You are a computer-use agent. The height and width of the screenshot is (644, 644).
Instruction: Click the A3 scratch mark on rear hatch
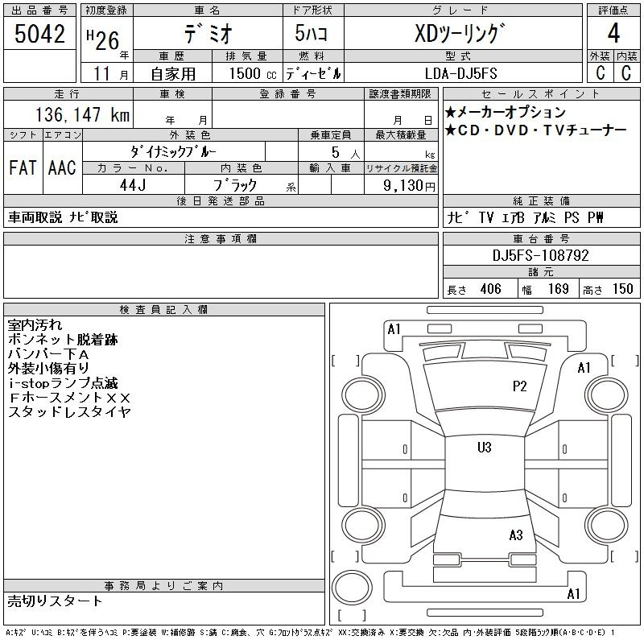pyautogui.click(x=516, y=535)
